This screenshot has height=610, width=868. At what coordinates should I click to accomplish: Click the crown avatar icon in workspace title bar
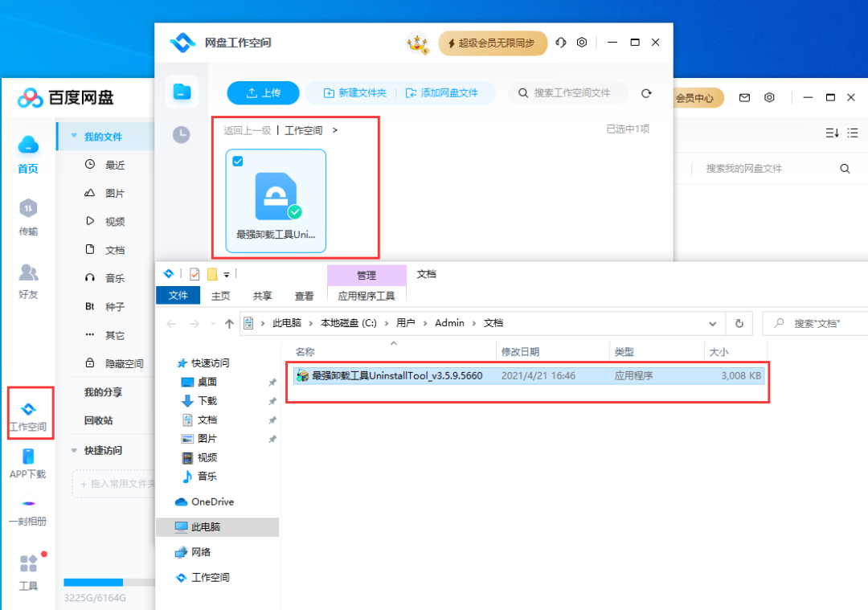[417, 43]
